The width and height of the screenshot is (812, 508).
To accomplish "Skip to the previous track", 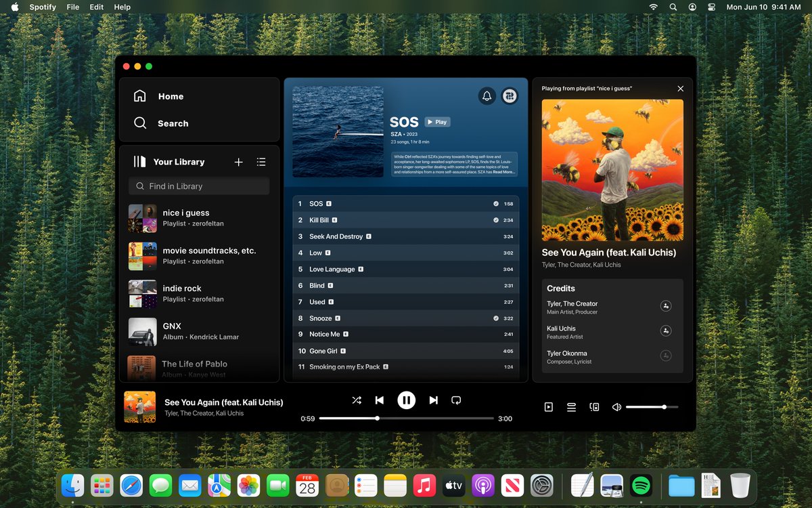I will pos(380,400).
